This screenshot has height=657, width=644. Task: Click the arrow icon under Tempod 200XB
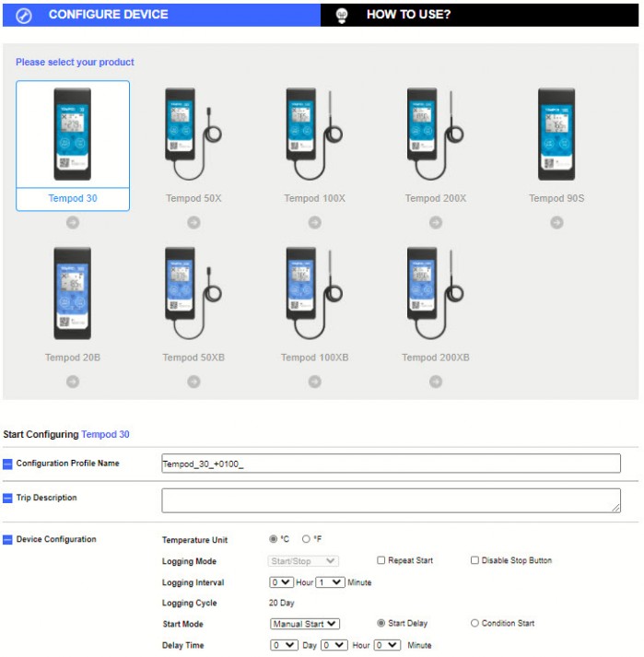436,381
